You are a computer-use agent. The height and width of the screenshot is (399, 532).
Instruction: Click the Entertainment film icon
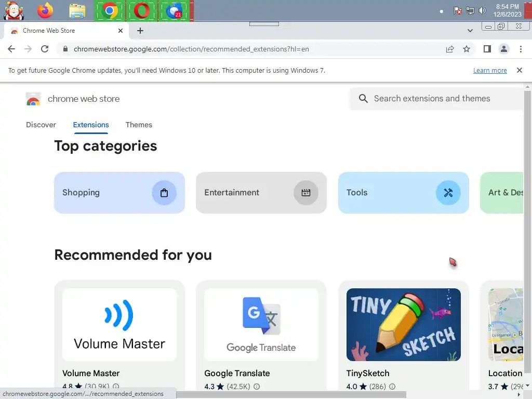[306, 193]
